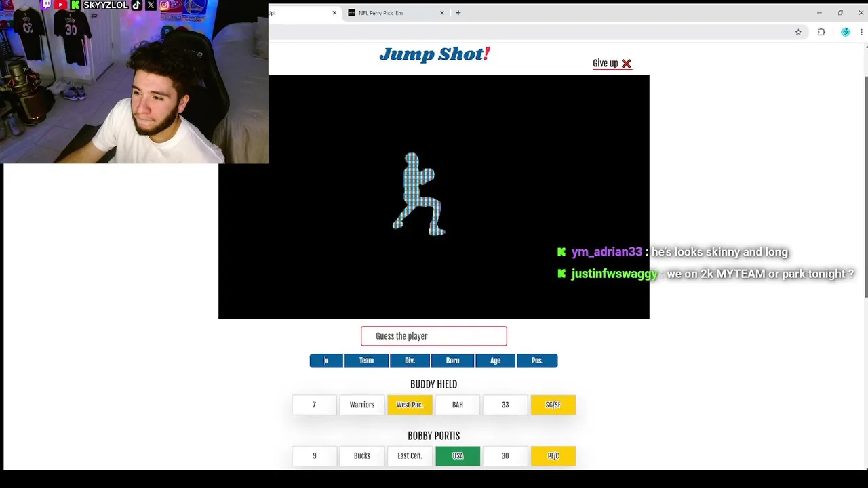Click the BAH born cell

(458, 405)
